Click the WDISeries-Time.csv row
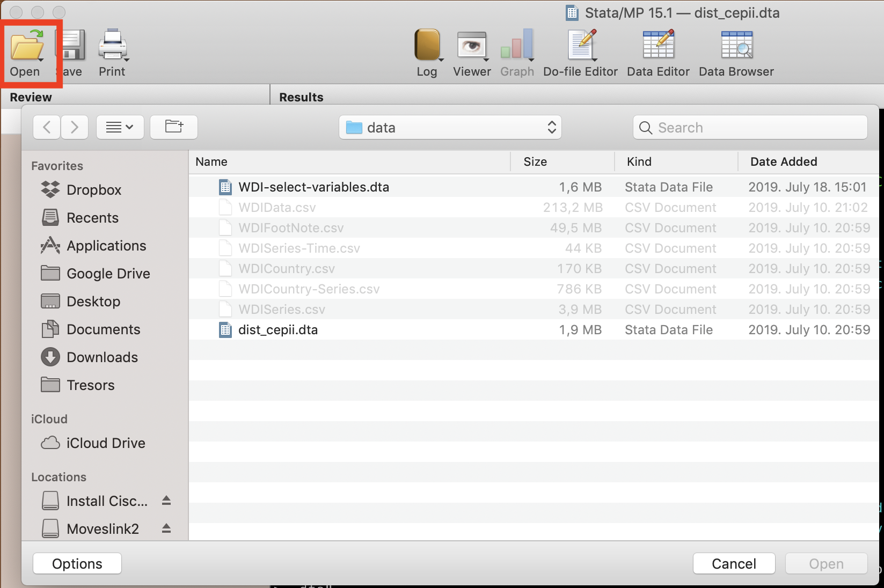 [x=534, y=248]
